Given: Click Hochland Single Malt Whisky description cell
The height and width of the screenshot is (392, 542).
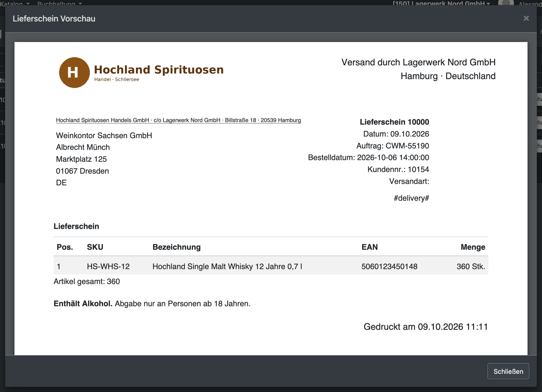Looking at the screenshot, I should pyautogui.click(x=227, y=266).
